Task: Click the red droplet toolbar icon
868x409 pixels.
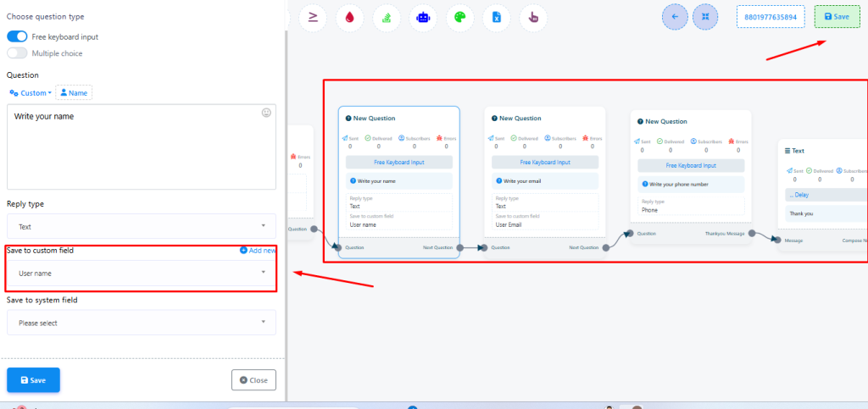Action: [x=349, y=17]
